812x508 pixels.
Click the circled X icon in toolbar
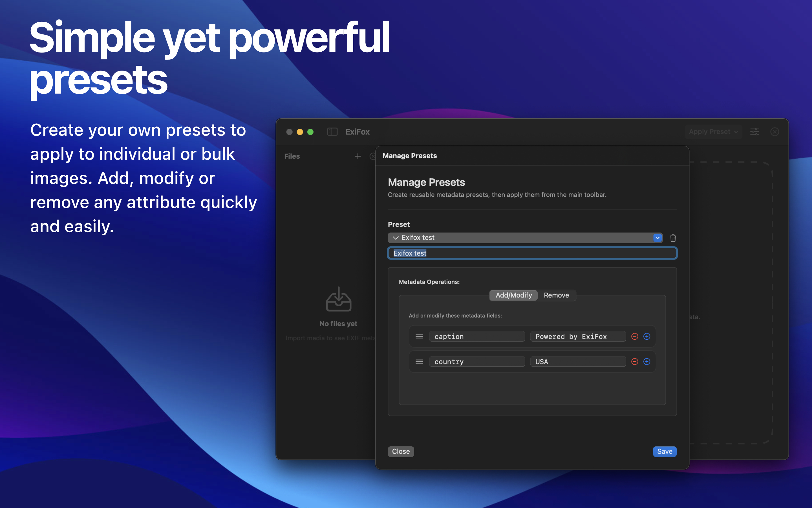tap(775, 132)
